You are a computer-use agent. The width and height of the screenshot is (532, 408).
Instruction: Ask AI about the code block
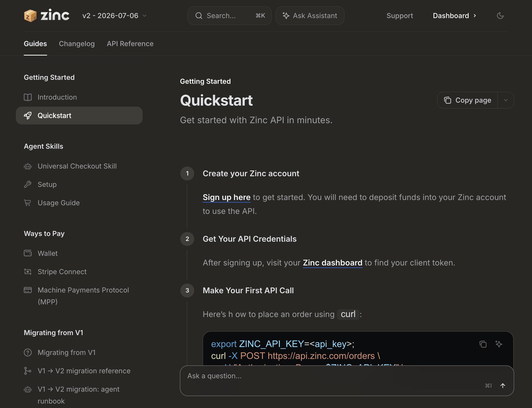point(499,344)
